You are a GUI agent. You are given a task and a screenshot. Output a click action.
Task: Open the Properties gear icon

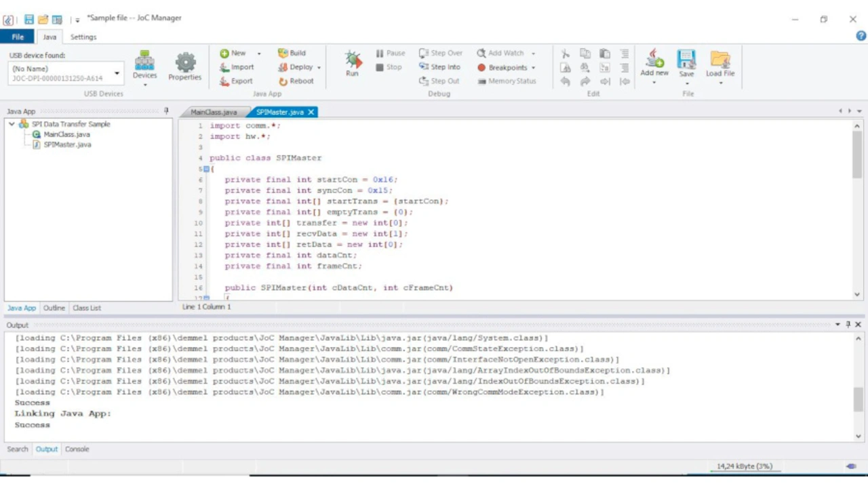[185, 63]
